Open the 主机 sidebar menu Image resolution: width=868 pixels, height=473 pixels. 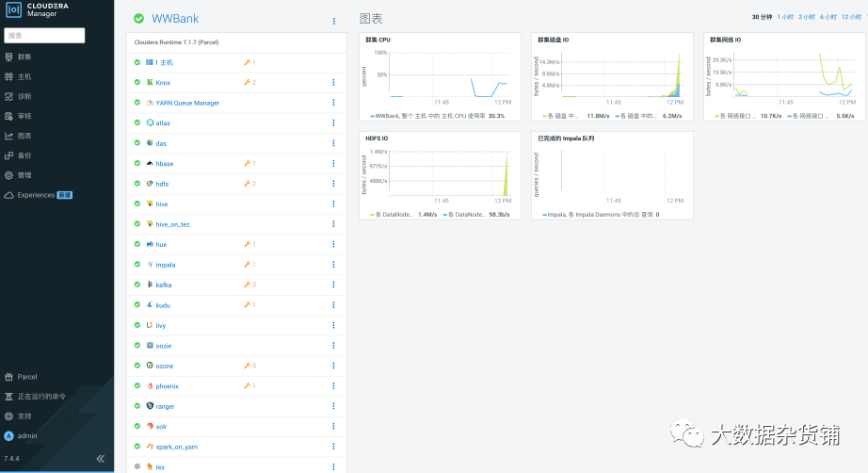pos(18,77)
